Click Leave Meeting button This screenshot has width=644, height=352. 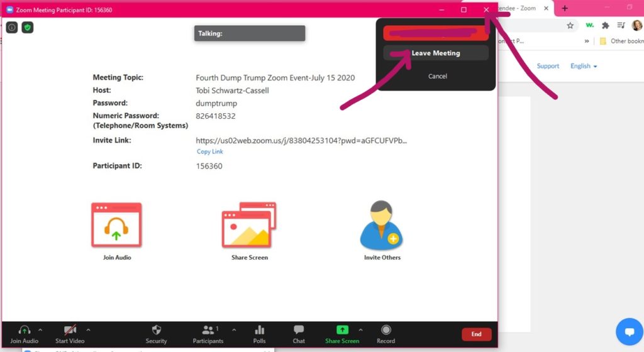pos(436,53)
